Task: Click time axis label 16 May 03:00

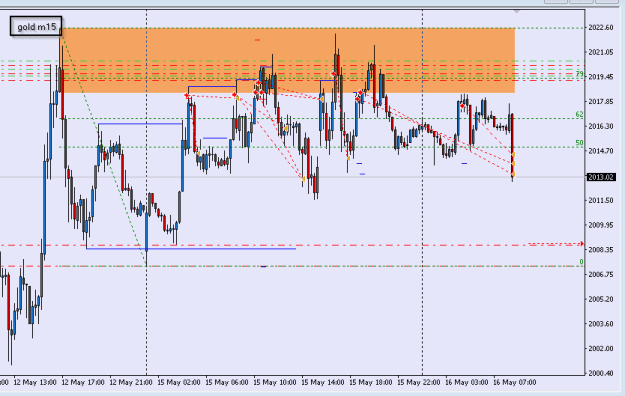Action: pos(467,382)
